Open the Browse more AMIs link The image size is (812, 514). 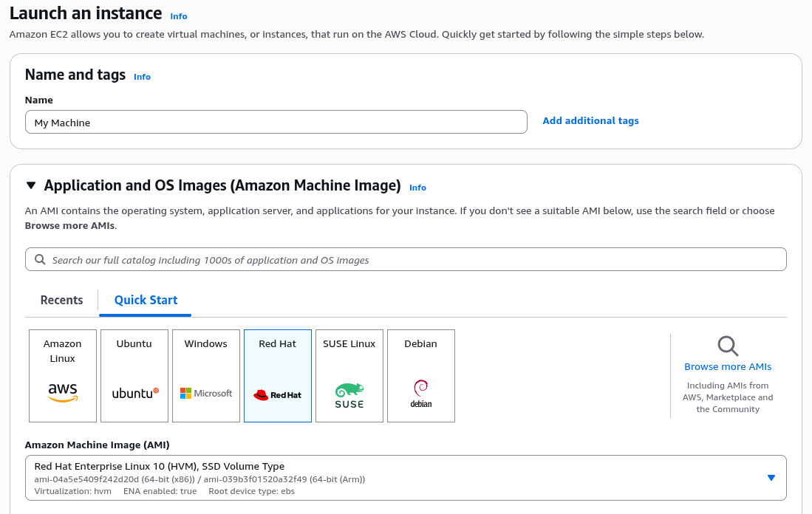[x=728, y=367]
